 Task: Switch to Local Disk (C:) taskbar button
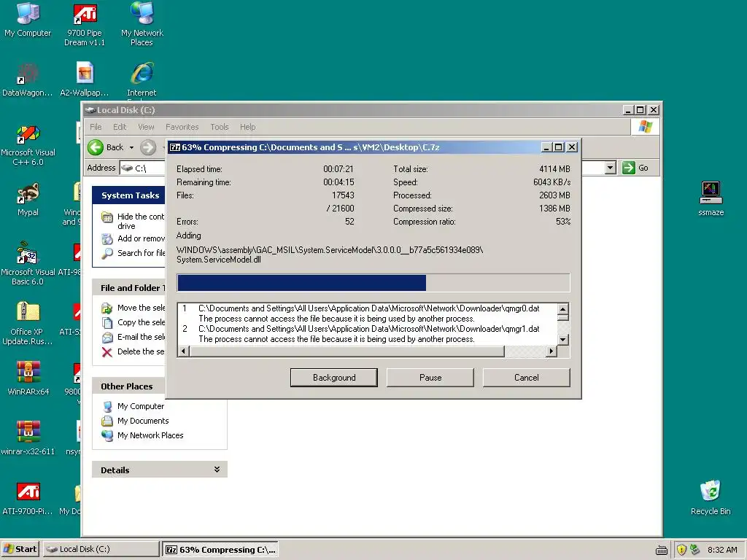pos(101,549)
